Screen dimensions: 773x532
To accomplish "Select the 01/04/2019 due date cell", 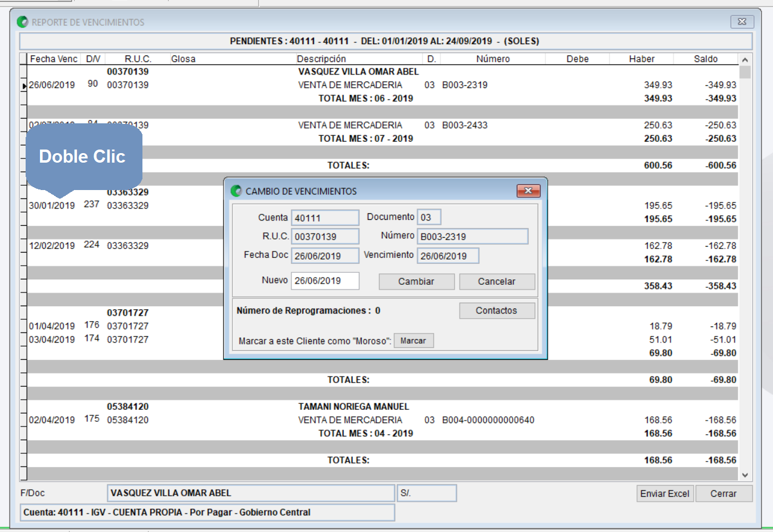I will pyautogui.click(x=52, y=326).
